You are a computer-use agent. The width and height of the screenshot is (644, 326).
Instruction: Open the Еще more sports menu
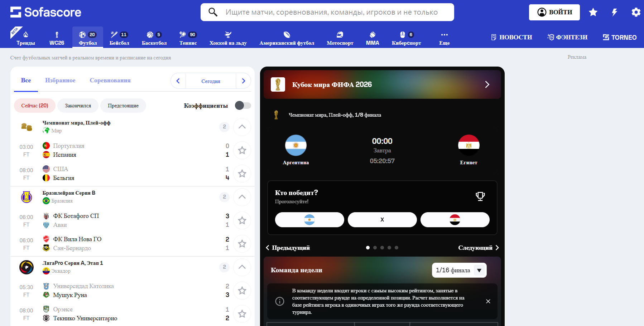tap(444, 39)
